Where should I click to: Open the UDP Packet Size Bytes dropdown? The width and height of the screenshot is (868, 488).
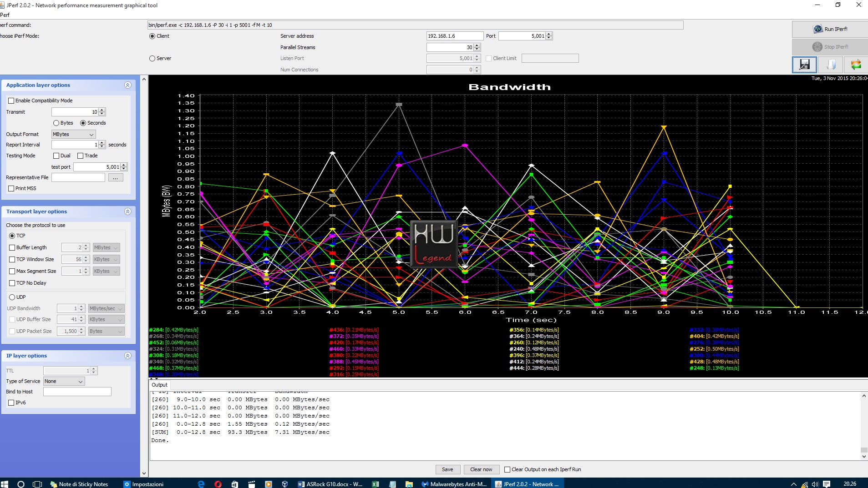[106, 331]
